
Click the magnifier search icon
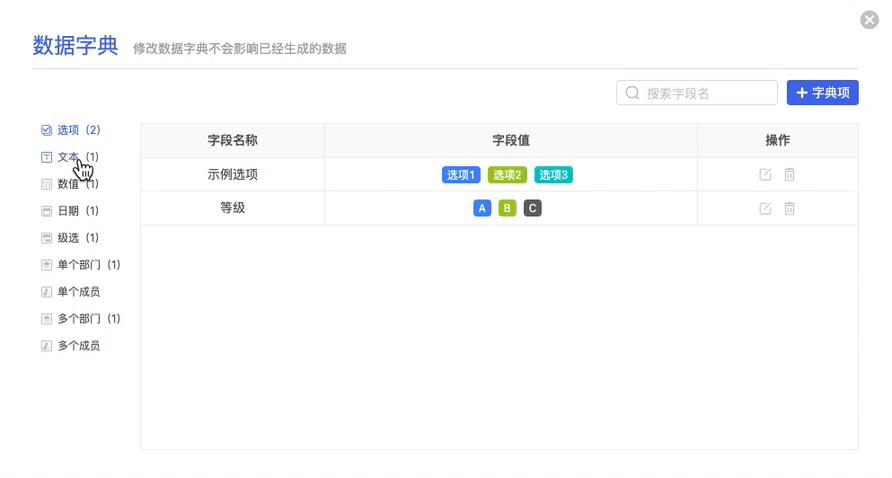[632, 93]
